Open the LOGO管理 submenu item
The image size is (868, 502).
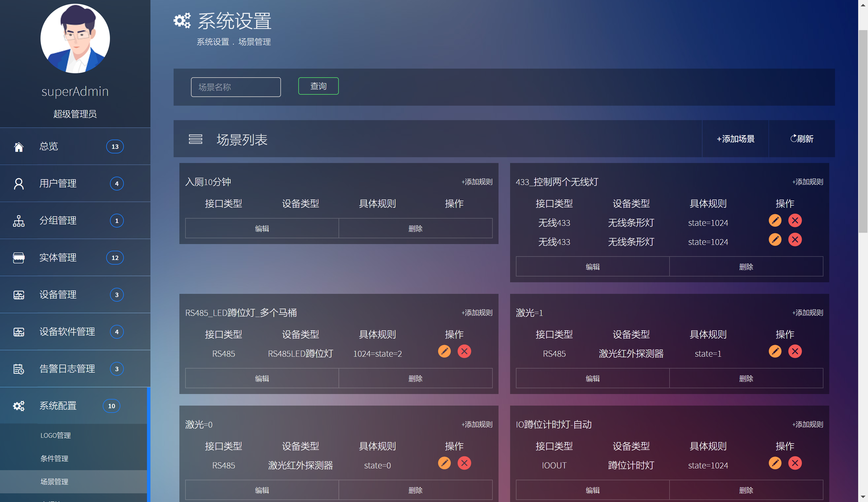pyautogui.click(x=56, y=435)
